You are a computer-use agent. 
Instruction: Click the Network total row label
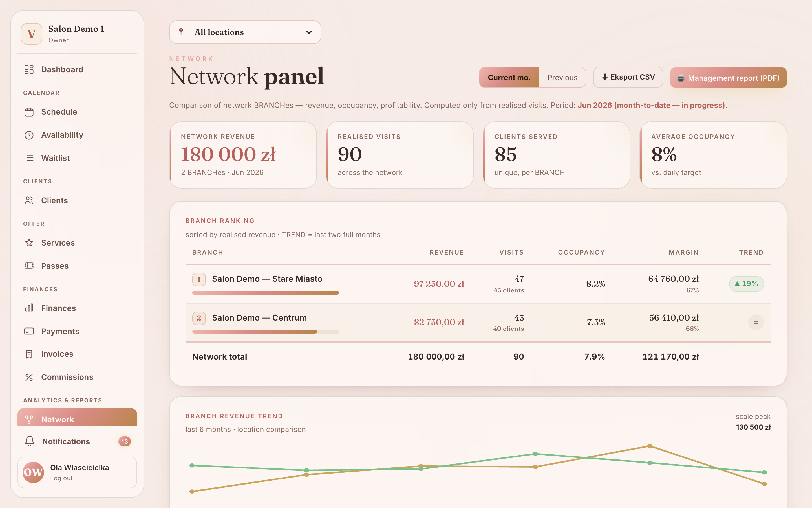[x=219, y=357]
